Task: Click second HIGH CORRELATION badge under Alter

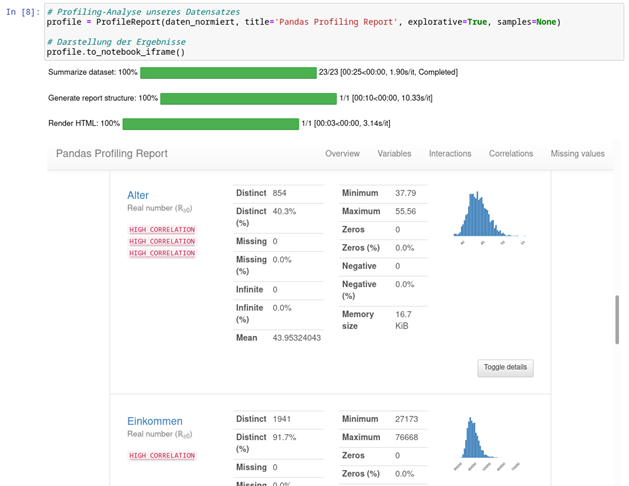Action: pos(162,242)
